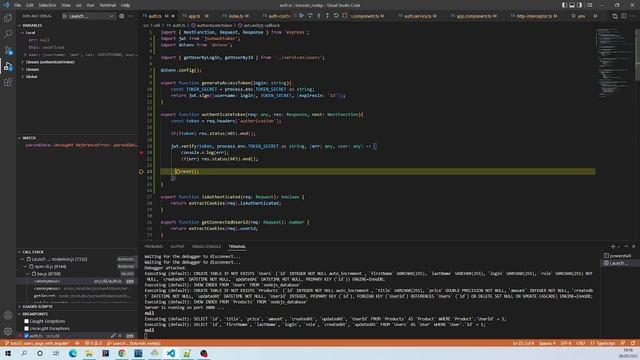Open the Launch configuration dropdown
This screenshot has width=640, height=360.
(90, 16)
